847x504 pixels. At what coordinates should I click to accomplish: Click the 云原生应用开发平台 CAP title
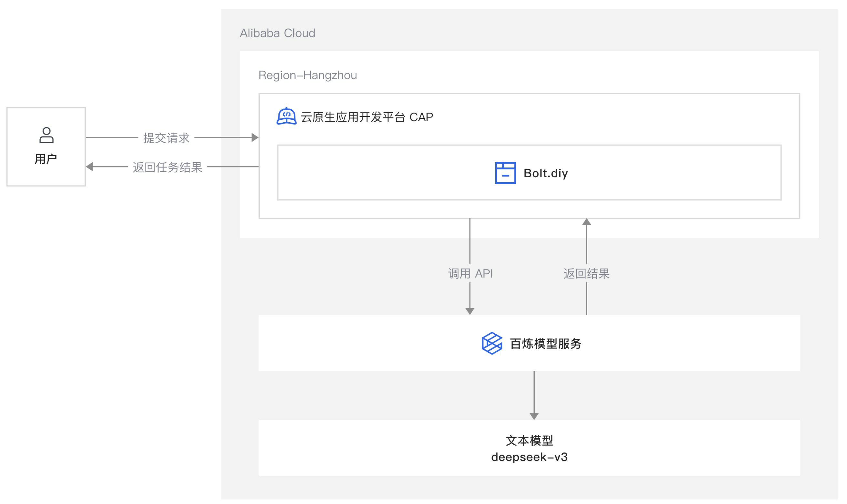pyautogui.click(x=367, y=117)
